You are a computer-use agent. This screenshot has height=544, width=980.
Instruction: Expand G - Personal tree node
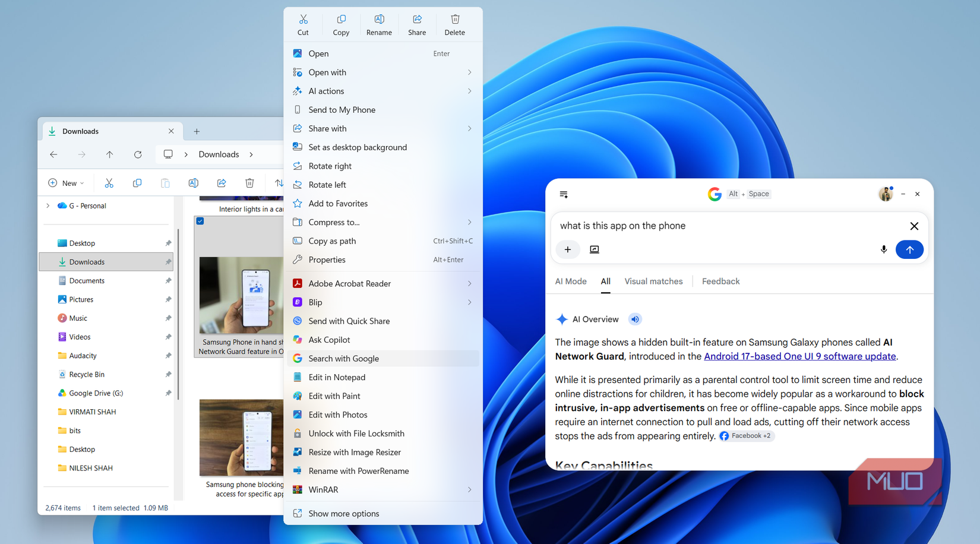(48, 205)
